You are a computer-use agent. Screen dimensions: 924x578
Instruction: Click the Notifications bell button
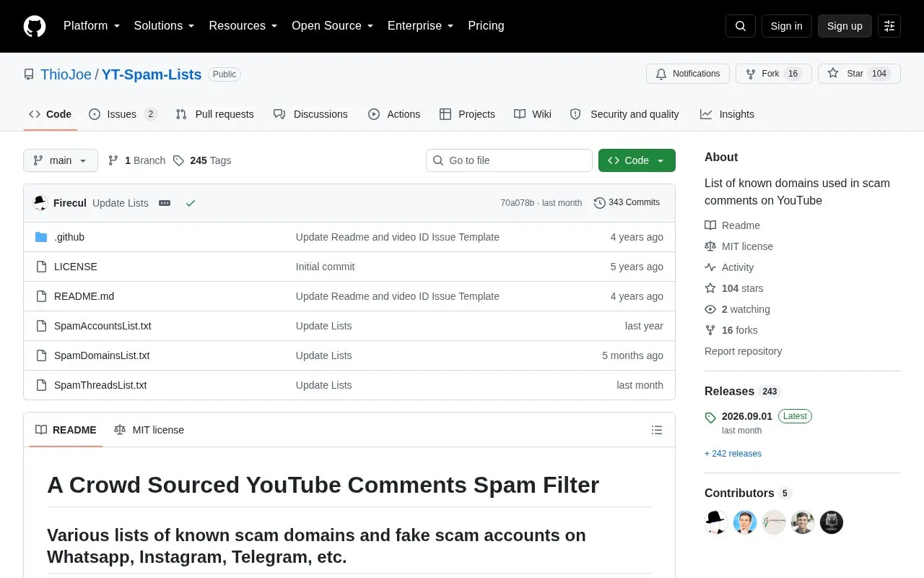(688, 74)
